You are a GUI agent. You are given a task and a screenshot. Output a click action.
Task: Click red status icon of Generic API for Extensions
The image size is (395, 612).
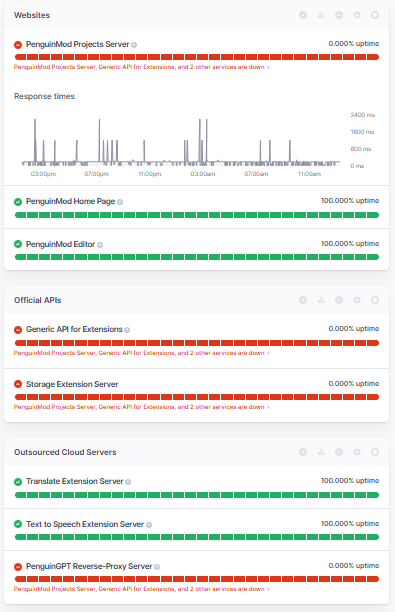18,329
